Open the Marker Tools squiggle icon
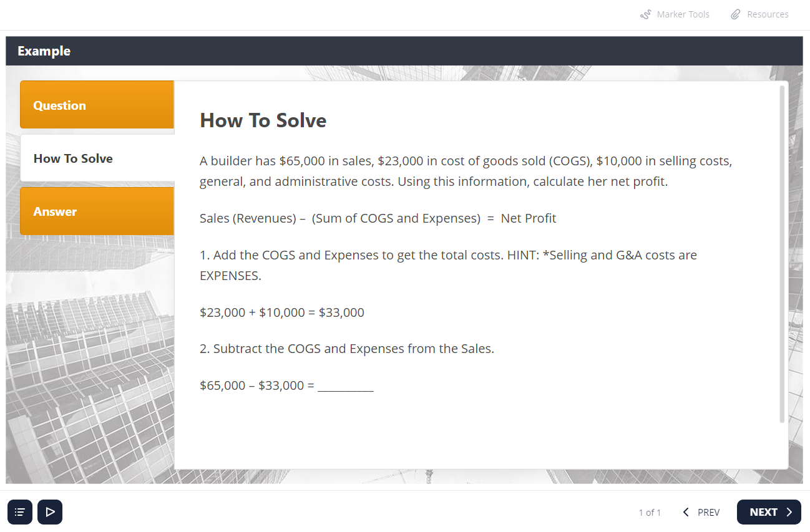 click(x=646, y=14)
